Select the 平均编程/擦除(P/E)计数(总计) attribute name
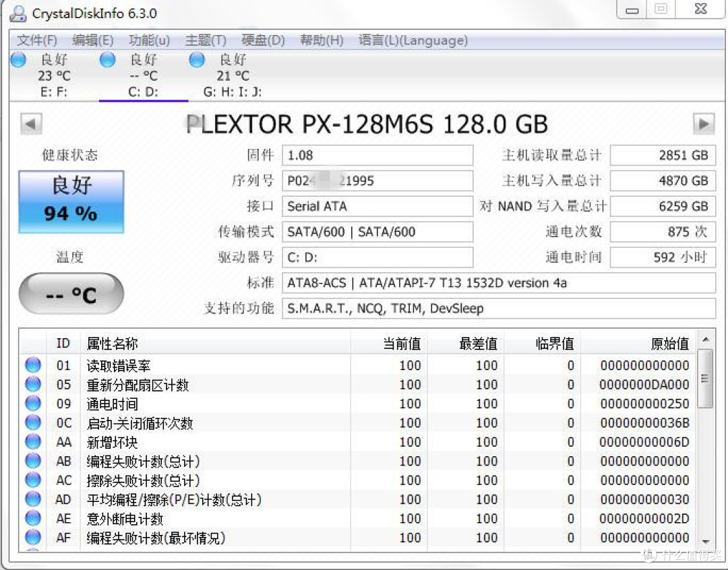Image resolution: width=728 pixels, height=570 pixels. pos(174,499)
